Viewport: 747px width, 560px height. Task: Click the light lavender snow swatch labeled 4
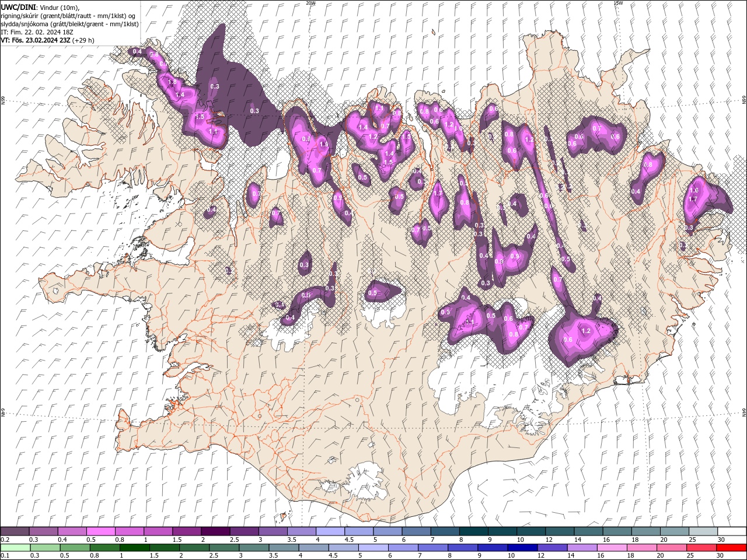[x=330, y=531]
